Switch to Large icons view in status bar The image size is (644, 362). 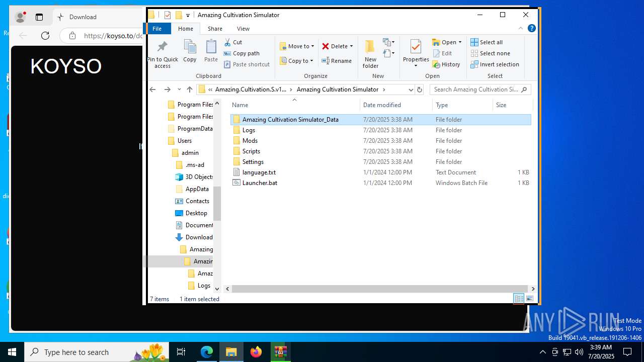pyautogui.click(x=529, y=299)
